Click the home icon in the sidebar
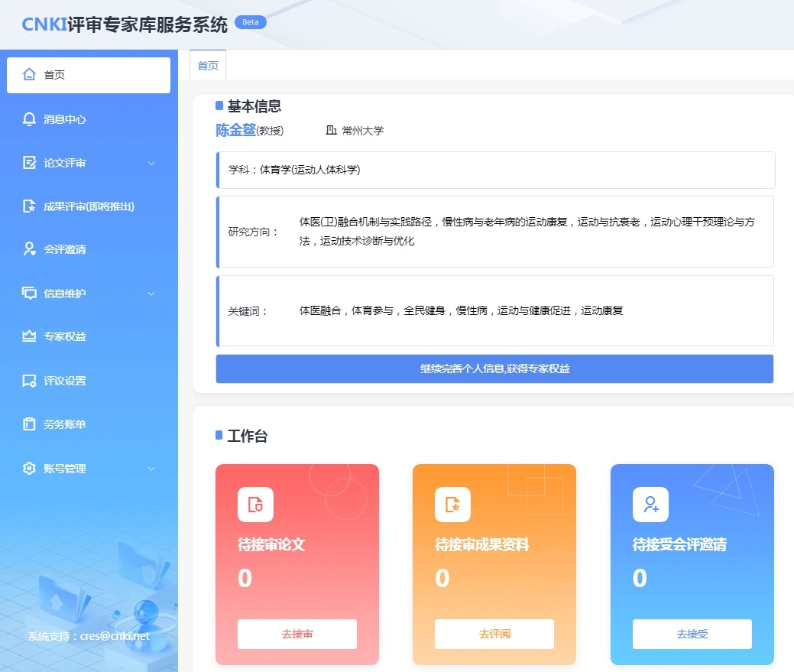This screenshot has height=672, width=794. point(30,75)
